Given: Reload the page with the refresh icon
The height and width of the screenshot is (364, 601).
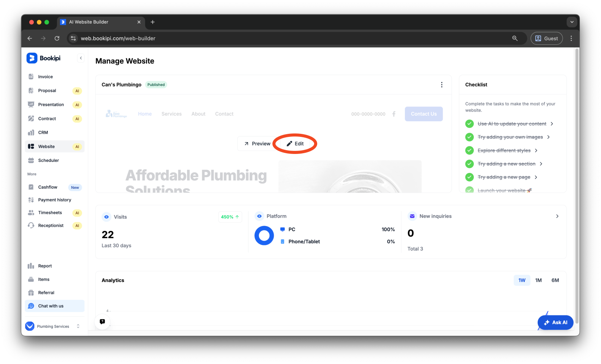Looking at the screenshot, I should pyautogui.click(x=57, y=38).
